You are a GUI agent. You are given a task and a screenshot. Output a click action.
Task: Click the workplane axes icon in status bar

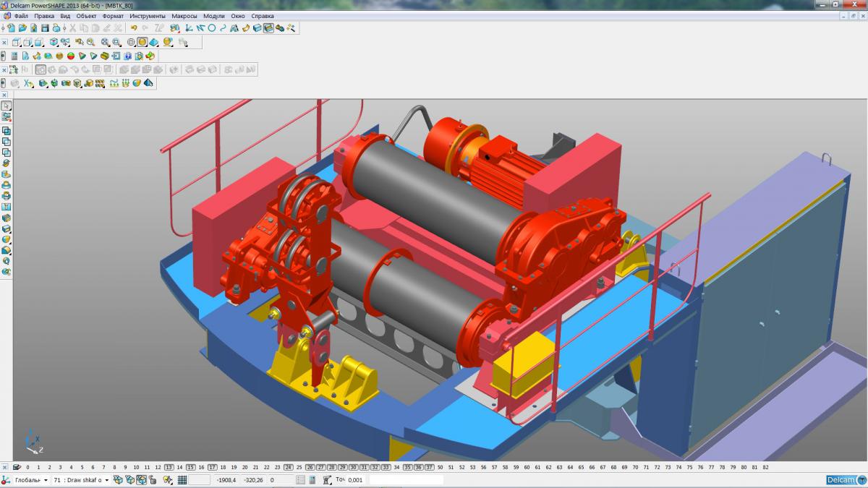[5, 479]
